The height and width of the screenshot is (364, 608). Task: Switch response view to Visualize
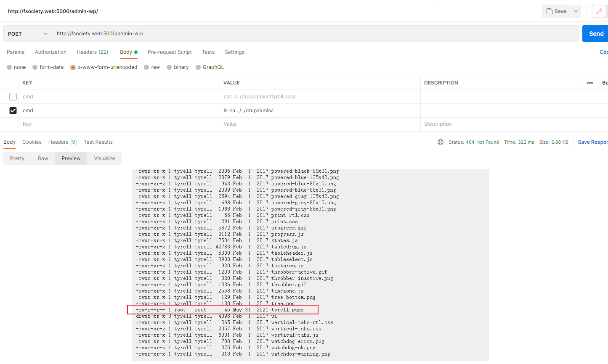[x=104, y=158]
